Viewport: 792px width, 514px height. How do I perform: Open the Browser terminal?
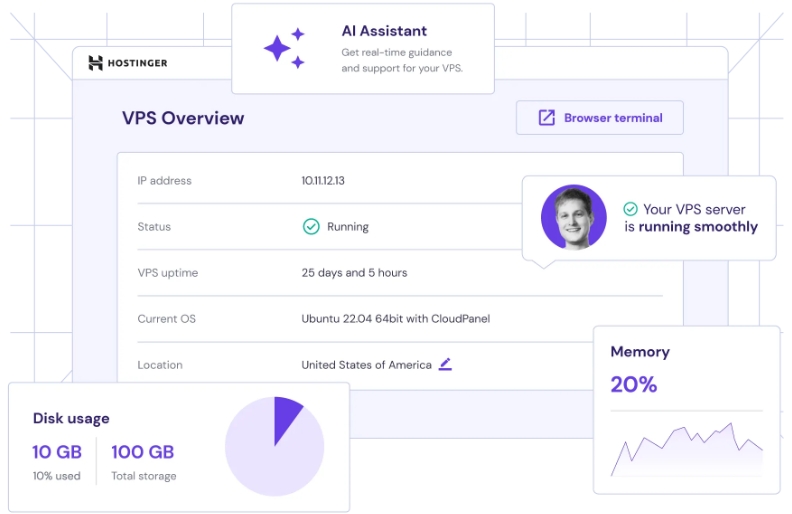(600, 118)
